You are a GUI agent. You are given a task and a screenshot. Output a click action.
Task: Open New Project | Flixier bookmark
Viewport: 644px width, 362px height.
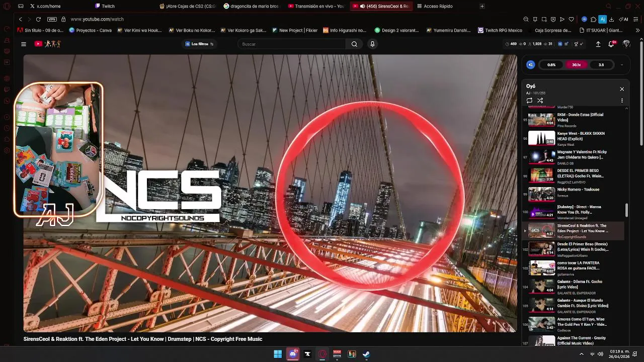click(x=295, y=30)
